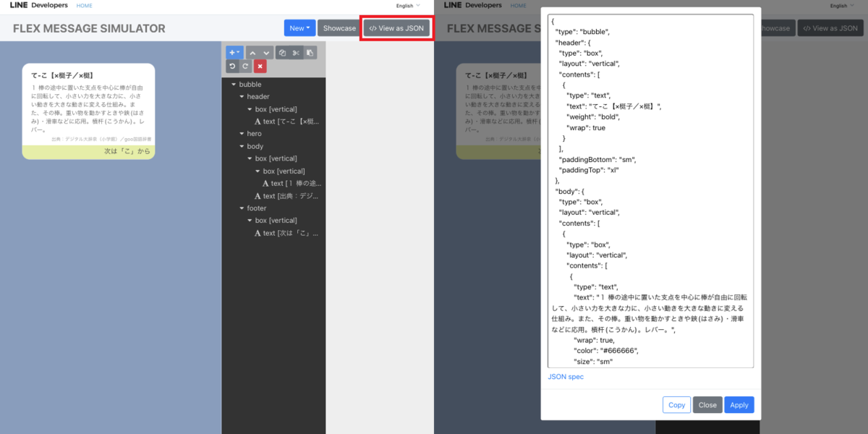868x434 pixels.
Task: Delete component with red X button
Action: click(260, 66)
